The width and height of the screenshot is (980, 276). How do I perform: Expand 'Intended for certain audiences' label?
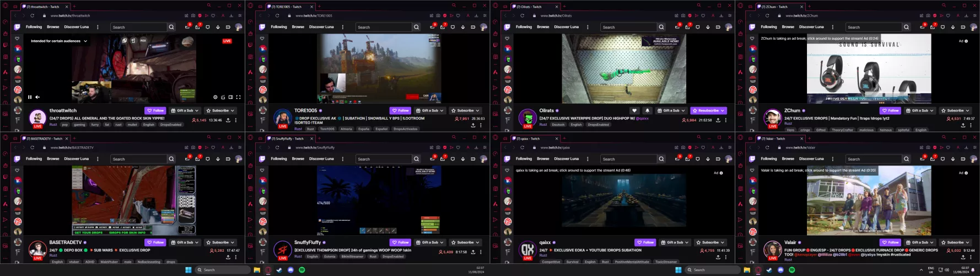click(x=58, y=41)
